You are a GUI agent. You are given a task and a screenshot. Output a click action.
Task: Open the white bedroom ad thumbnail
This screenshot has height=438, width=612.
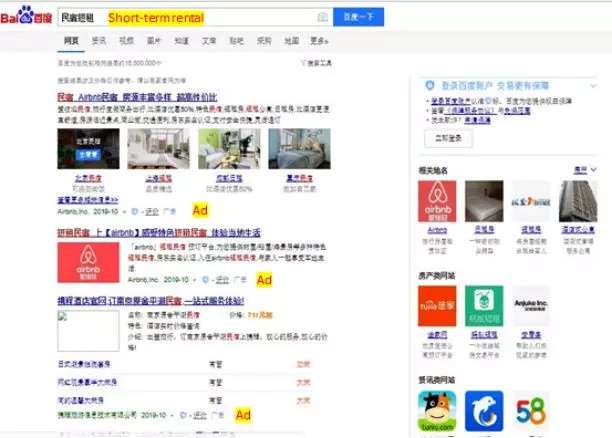[158, 149]
